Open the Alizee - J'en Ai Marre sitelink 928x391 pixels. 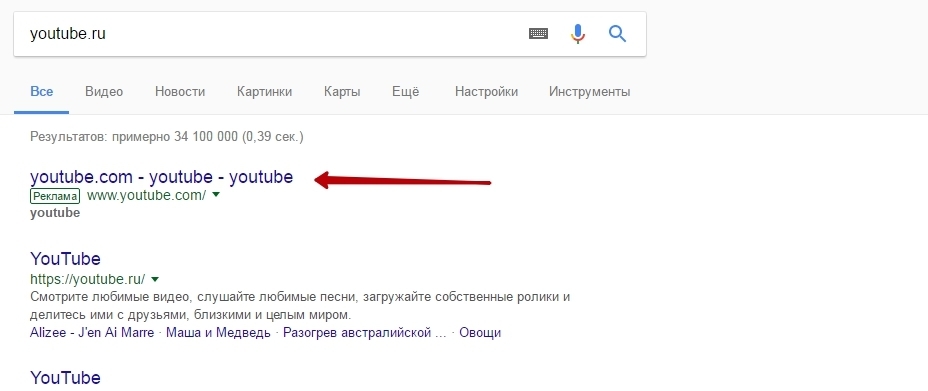[x=92, y=332]
